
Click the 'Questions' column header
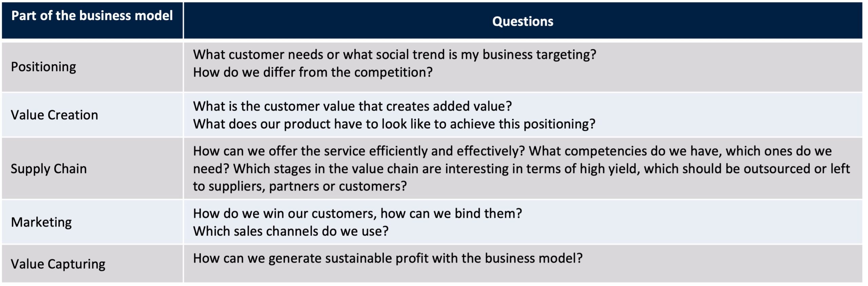click(522, 21)
